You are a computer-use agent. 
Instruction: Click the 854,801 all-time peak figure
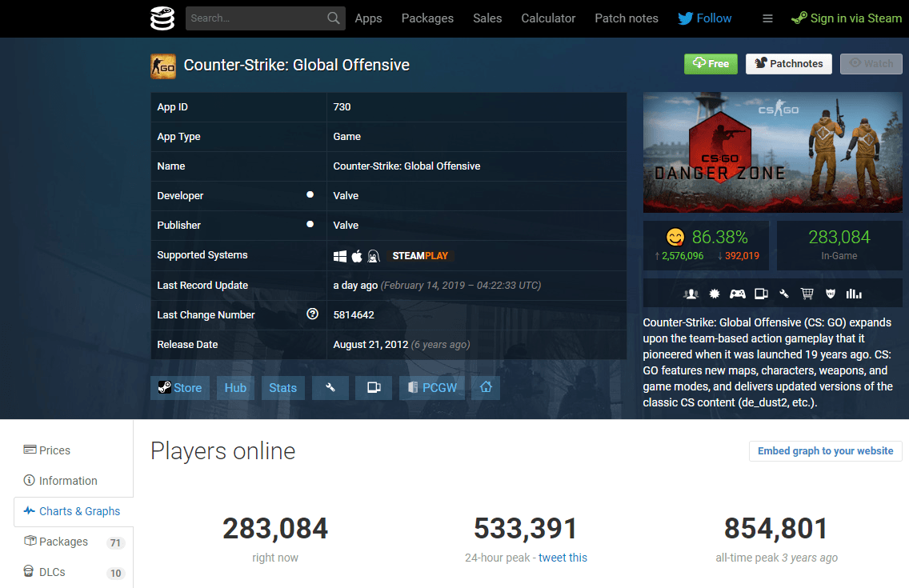click(x=776, y=528)
